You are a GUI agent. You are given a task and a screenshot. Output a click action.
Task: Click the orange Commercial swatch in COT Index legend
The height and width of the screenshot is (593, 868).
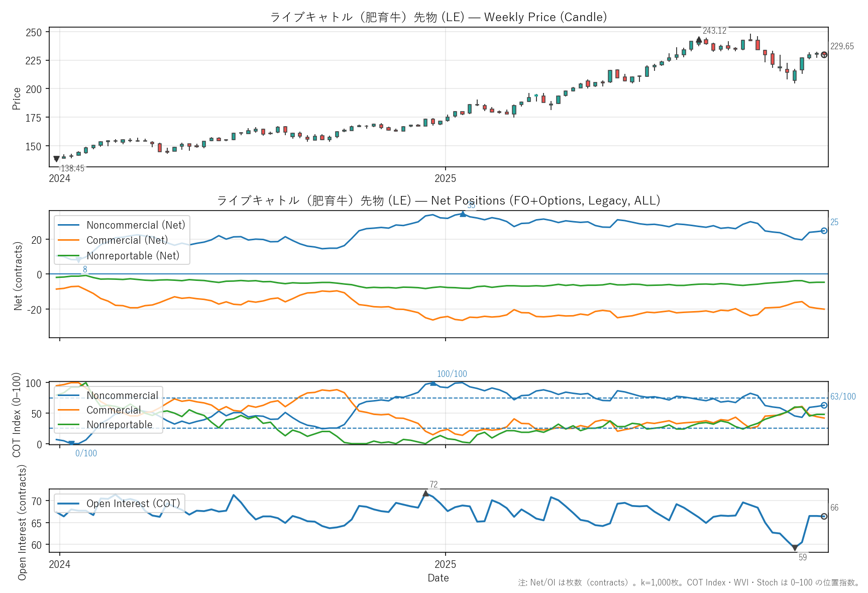pyautogui.click(x=69, y=410)
